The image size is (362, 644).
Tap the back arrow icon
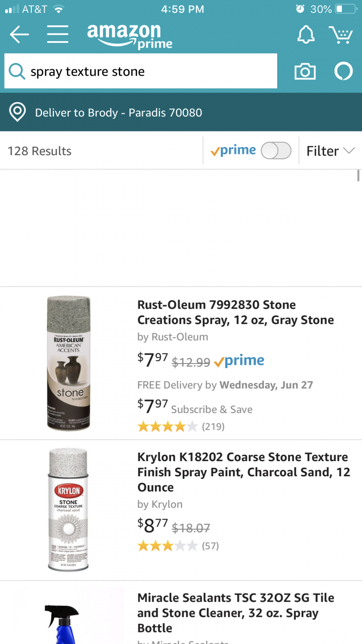pyautogui.click(x=19, y=34)
